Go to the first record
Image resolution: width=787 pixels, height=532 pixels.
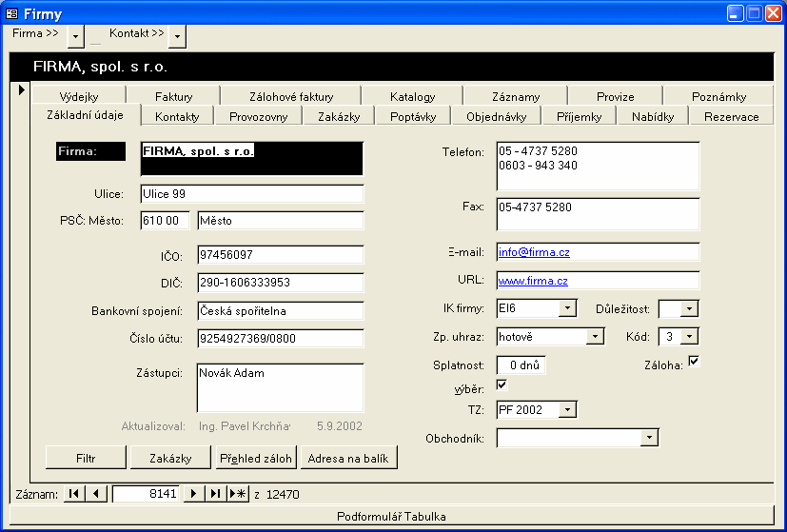coord(73,494)
